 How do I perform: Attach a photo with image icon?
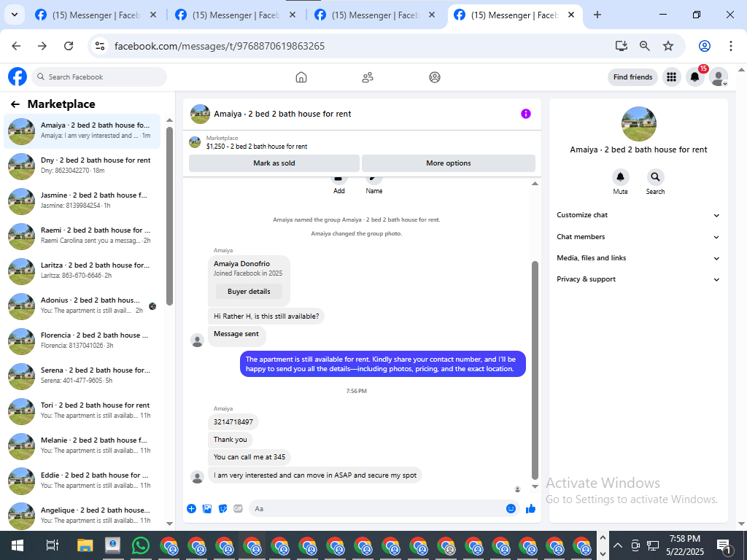point(207,508)
